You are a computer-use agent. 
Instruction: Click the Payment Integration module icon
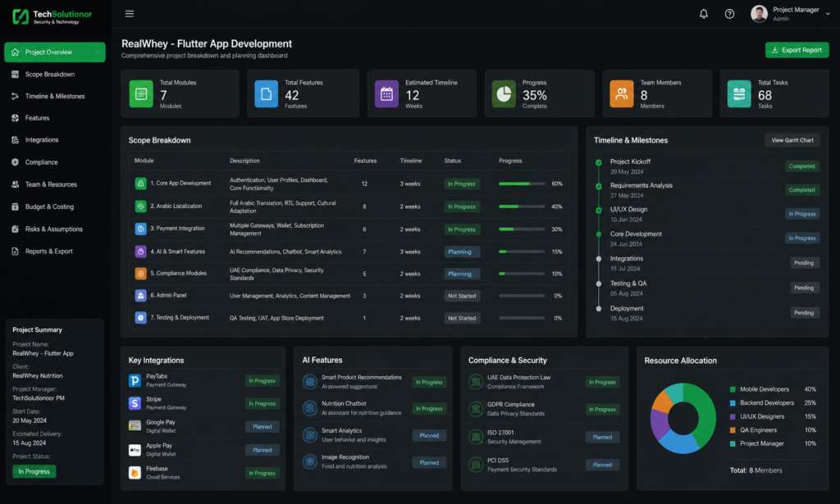(140, 229)
